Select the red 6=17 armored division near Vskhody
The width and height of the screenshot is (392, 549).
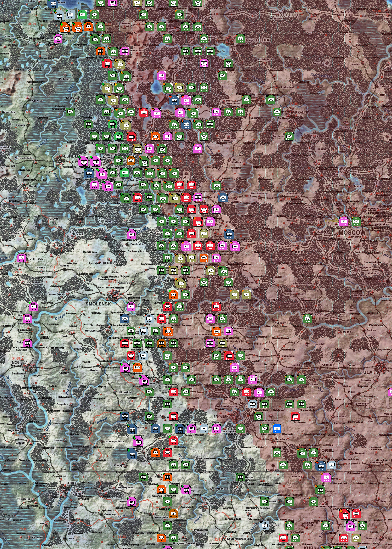pyautogui.click(x=216, y=306)
